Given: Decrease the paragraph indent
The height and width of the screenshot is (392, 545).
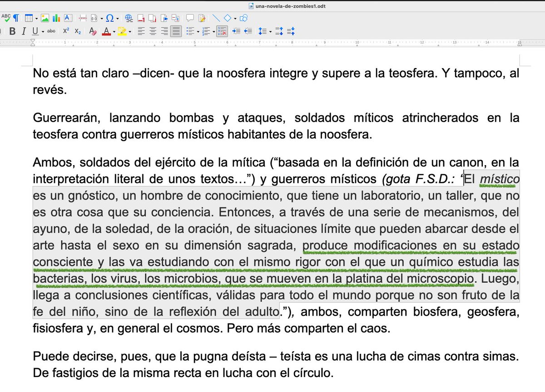Looking at the screenshot, I should 248,31.
